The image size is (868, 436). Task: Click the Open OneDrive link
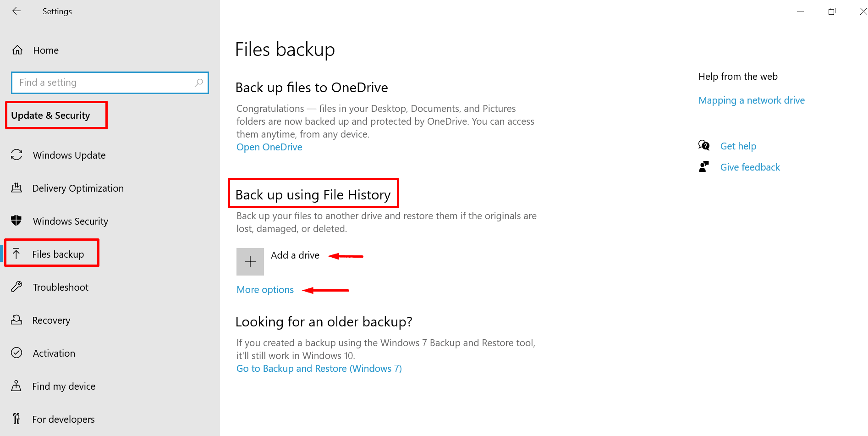[269, 147]
